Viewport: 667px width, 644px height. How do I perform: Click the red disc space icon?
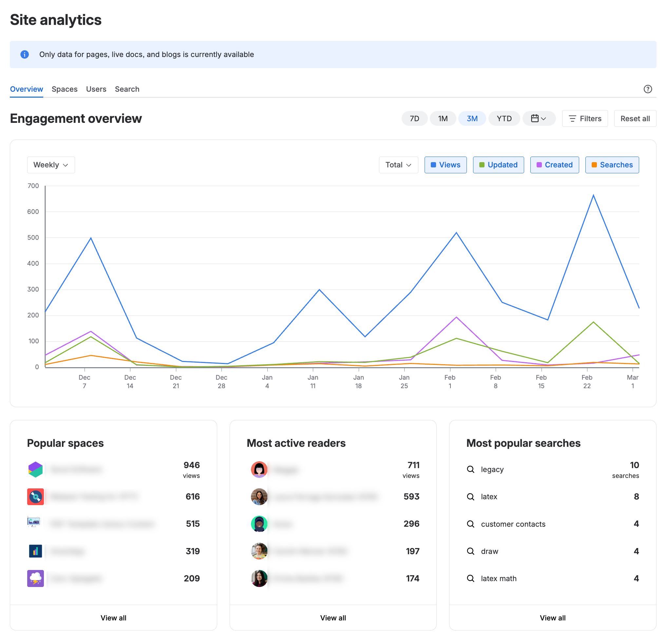point(35,497)
